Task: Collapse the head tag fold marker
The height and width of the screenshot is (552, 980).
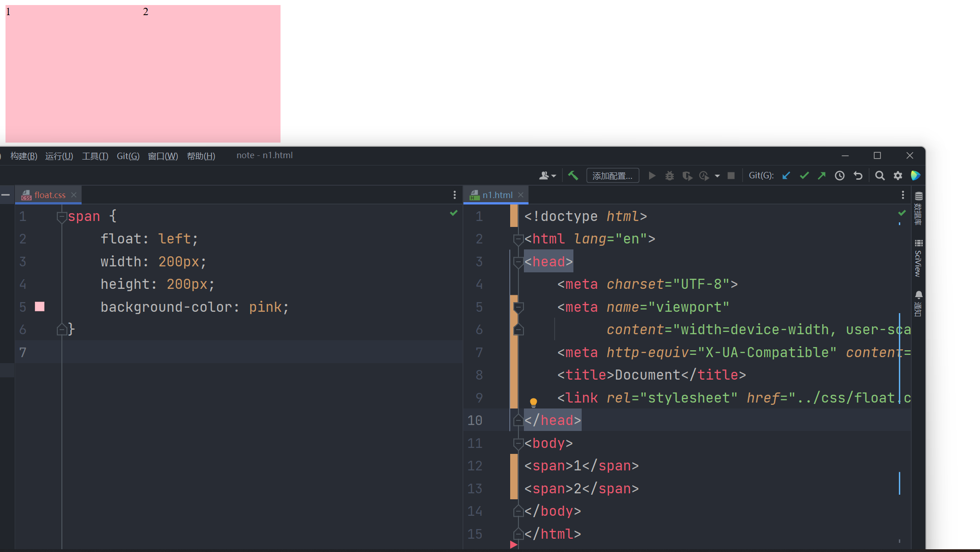Action: [x=518, y=262]
